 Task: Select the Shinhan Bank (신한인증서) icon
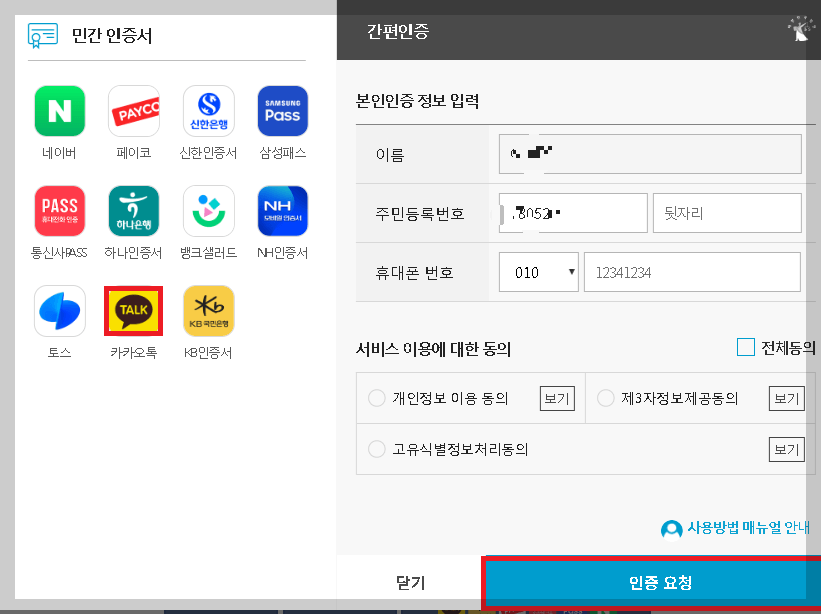pos(208,111)
